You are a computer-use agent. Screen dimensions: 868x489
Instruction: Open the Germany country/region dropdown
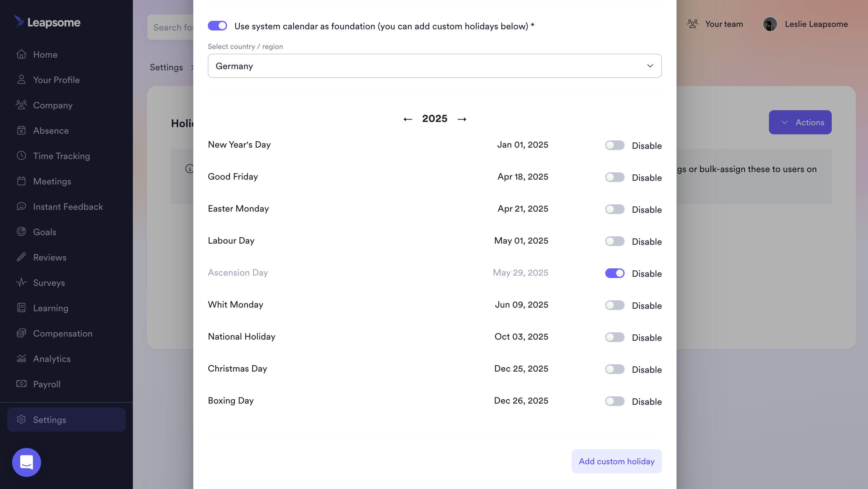click(x=435, y=66)
